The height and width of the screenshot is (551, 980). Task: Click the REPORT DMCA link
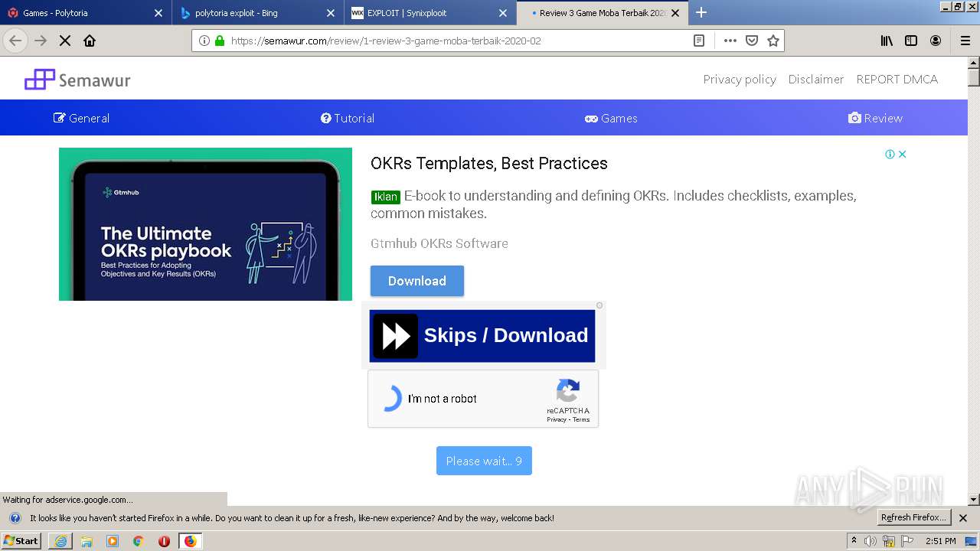[x=897, y=79]
